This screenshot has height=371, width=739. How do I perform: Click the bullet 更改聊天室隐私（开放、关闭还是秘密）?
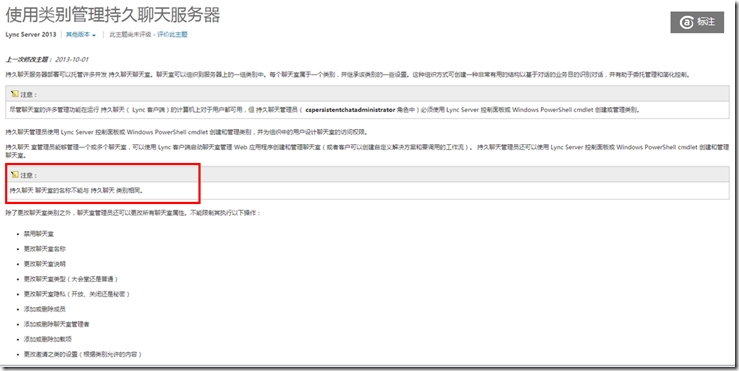(77, 294)
